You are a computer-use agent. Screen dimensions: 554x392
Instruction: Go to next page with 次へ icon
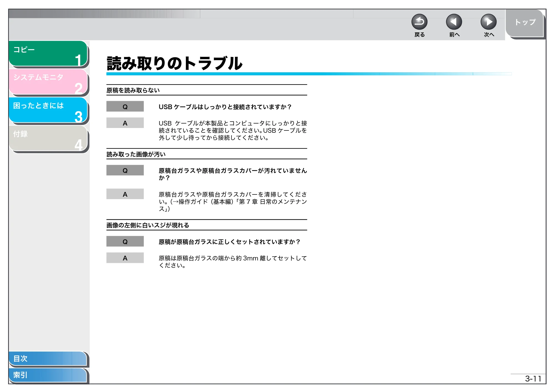pyautogui.click(x=489, y=22)
